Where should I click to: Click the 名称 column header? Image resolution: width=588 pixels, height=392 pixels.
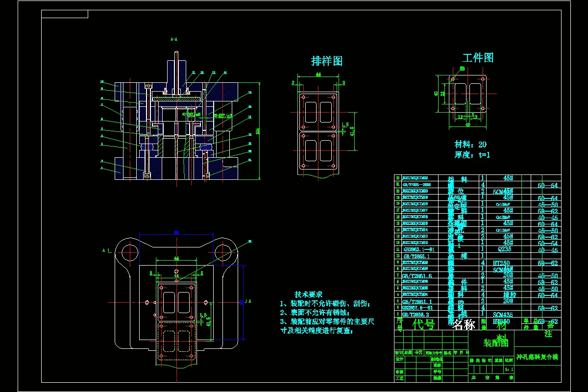click(464, 324)
